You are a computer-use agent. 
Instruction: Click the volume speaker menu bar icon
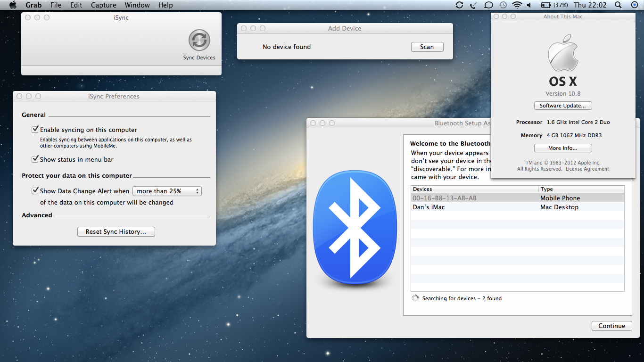[529, 5]
